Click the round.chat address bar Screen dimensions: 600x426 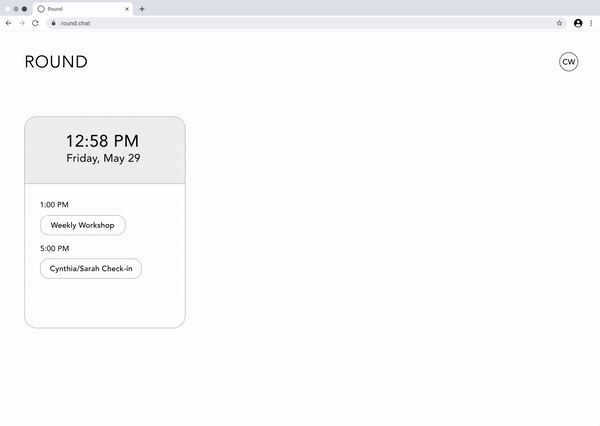(x=306, y=23)
